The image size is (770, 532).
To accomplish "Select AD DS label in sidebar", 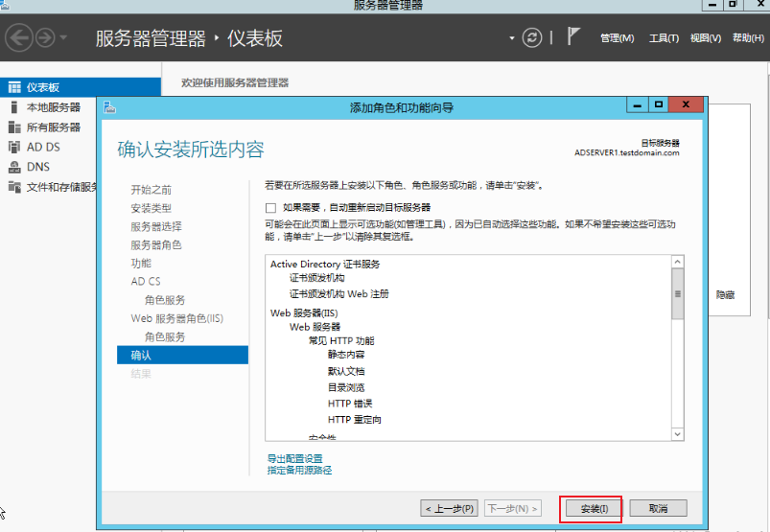I will pos(43,147).
